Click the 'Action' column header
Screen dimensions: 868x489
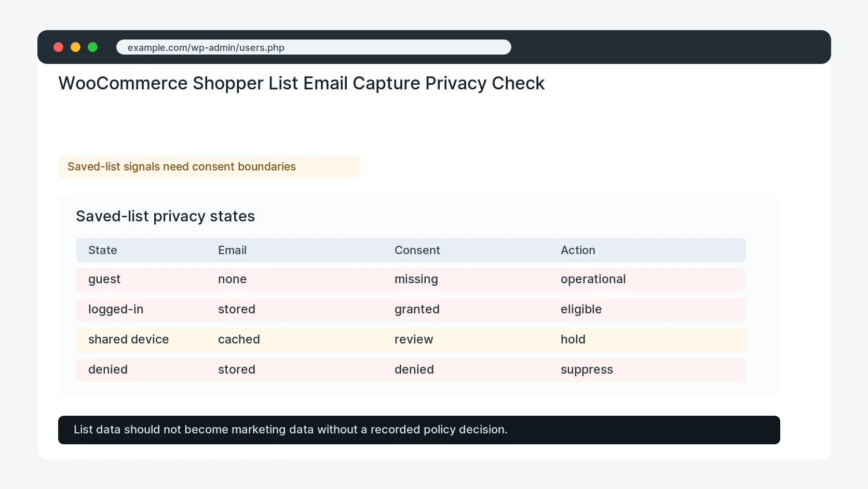click(x=578, y=250)
